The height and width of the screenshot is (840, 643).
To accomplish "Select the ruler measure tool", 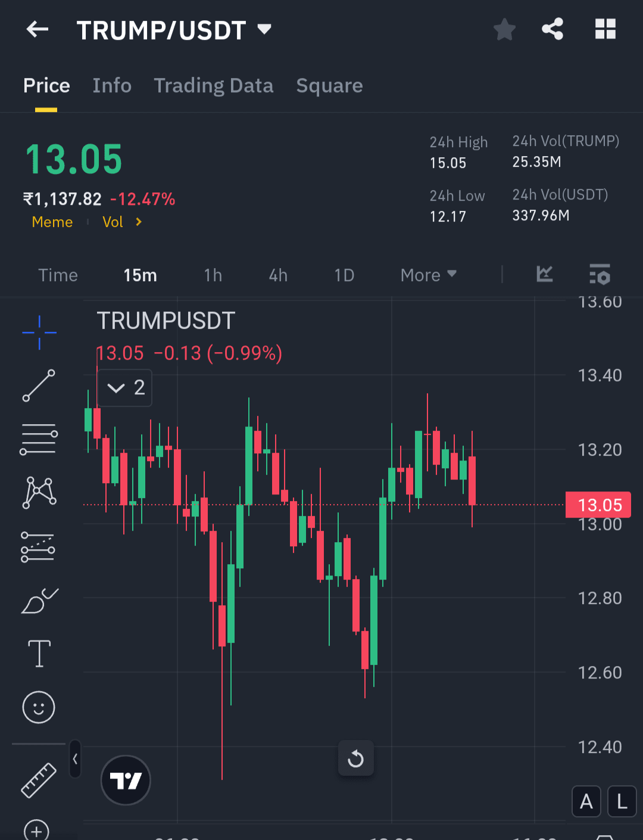I will point(39,780).
